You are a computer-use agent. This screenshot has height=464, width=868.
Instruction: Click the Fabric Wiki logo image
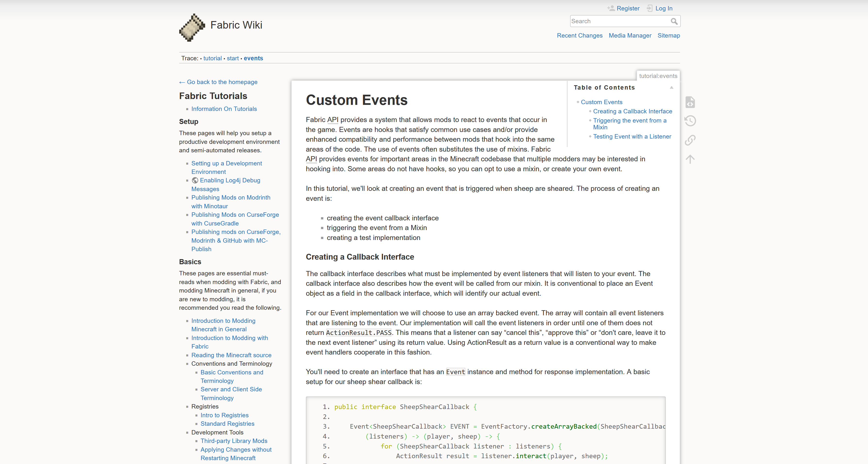pos(192,27)
